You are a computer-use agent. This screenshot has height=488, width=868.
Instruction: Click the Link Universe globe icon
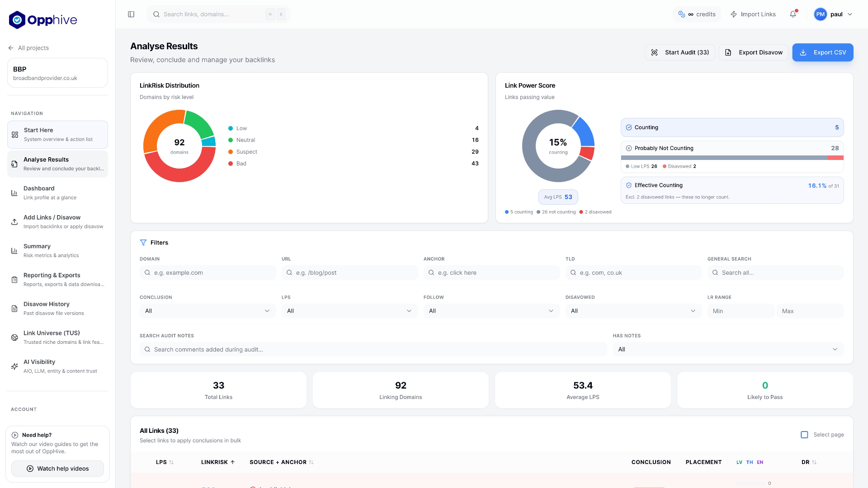tap(14, 338)
